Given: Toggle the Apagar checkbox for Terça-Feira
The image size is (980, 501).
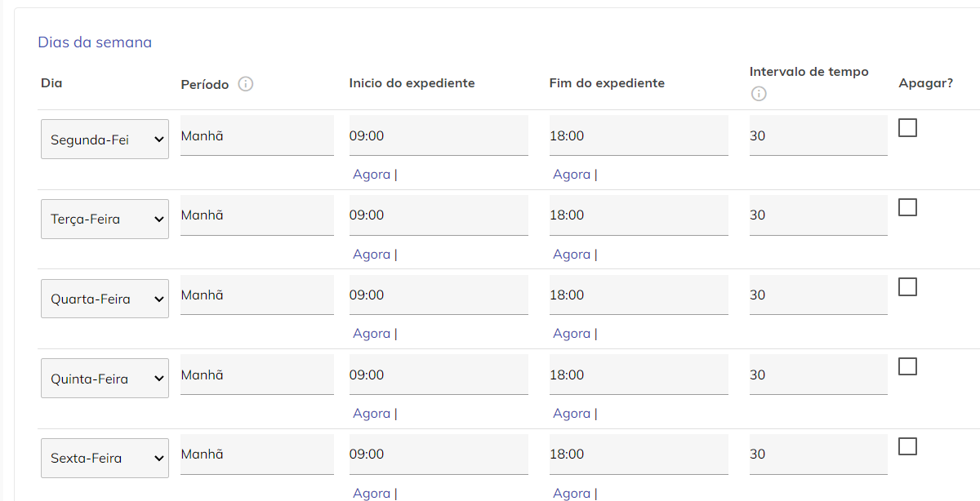Looking at the screenshot, I should (907, 207).
